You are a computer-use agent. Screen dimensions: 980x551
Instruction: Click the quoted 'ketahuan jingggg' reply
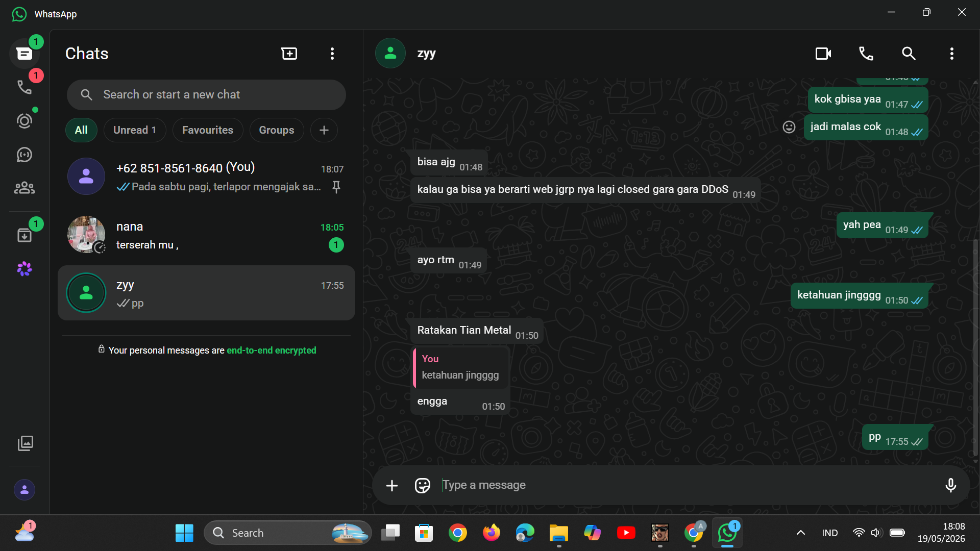point(460,367)
